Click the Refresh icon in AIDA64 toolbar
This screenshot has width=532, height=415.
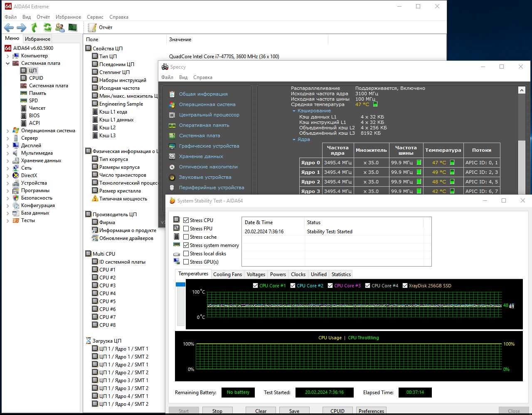tap(47, 27)
